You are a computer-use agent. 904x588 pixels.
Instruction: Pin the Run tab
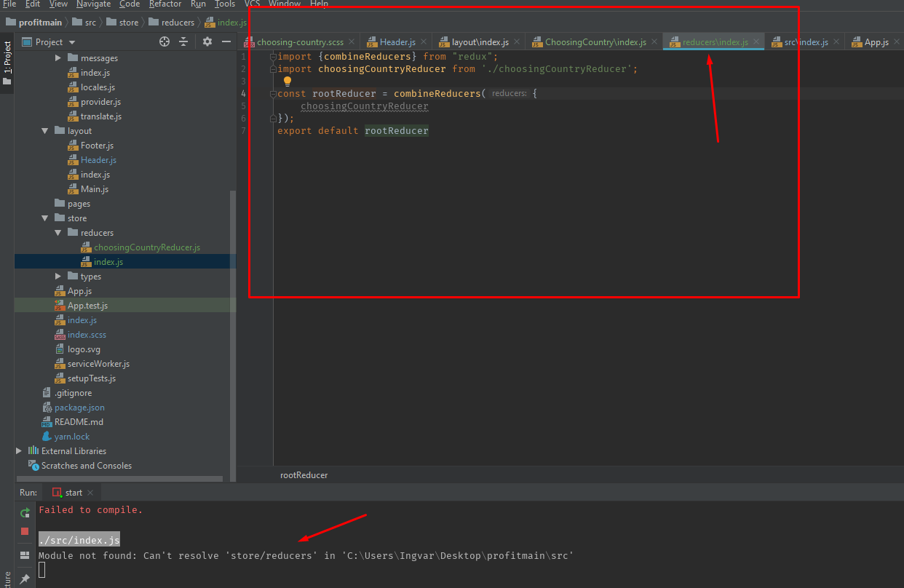click(25, 579)
